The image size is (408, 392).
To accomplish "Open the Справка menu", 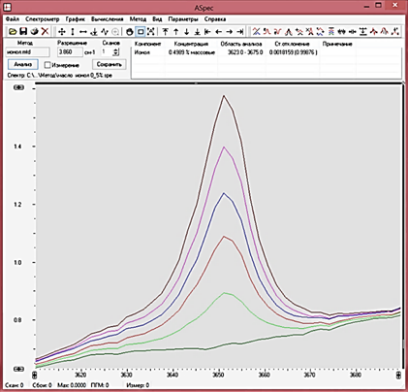I will click(215, 19).
